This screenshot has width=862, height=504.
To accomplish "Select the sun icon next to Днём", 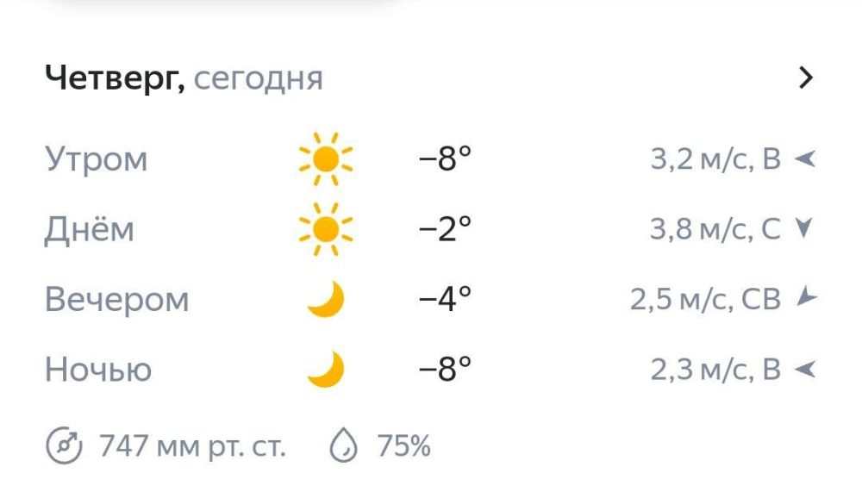I will 325,228.
